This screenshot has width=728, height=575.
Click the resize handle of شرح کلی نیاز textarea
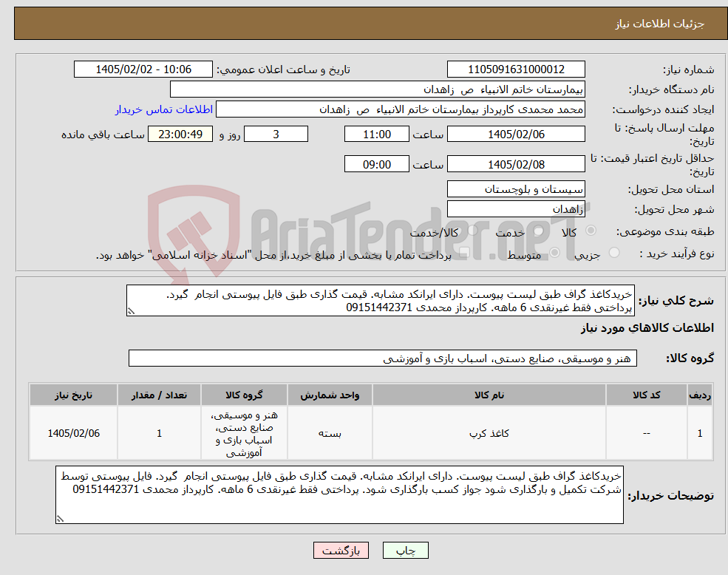tap(131, 312)
